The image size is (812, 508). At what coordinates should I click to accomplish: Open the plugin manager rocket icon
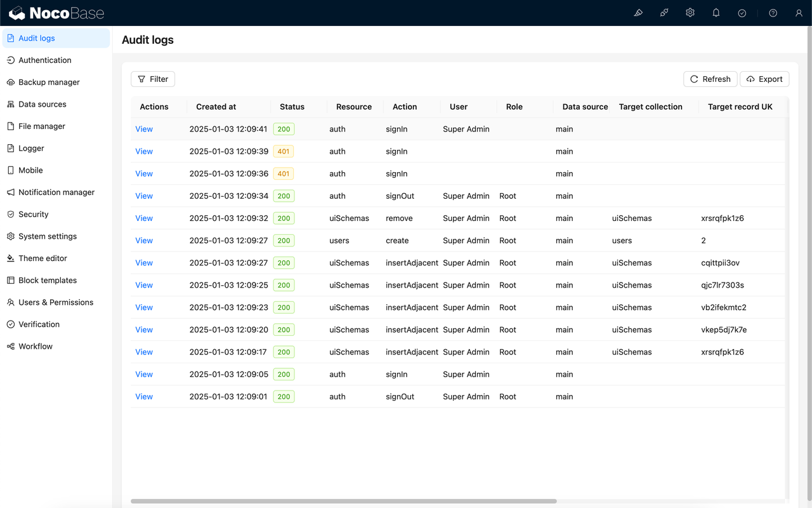[x=664, y=13]
